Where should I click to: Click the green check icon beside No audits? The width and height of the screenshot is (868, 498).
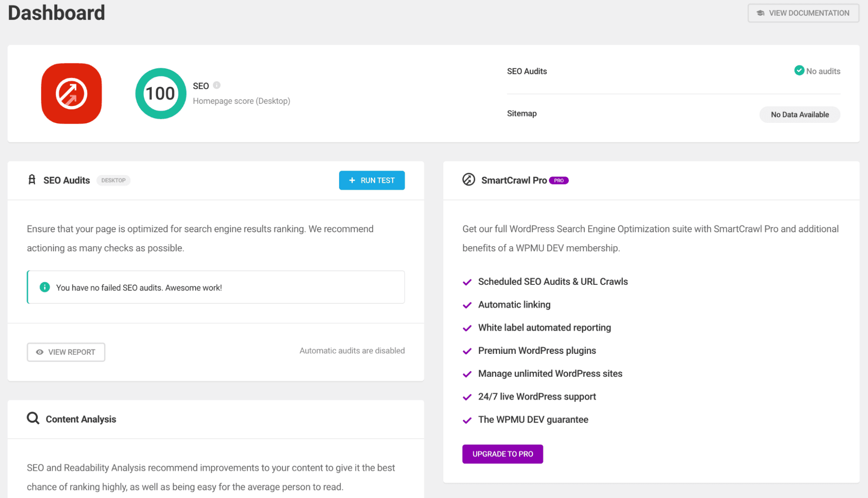799,70
